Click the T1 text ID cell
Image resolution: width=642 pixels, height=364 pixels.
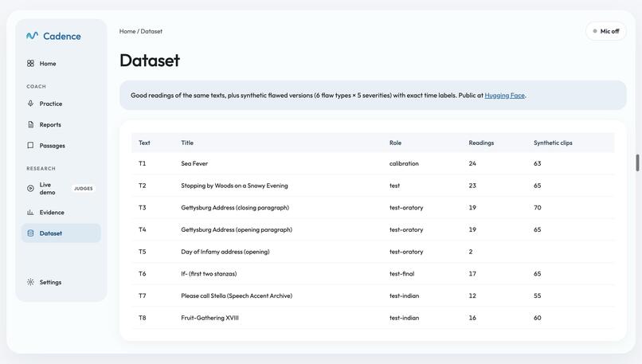(142, 163)
